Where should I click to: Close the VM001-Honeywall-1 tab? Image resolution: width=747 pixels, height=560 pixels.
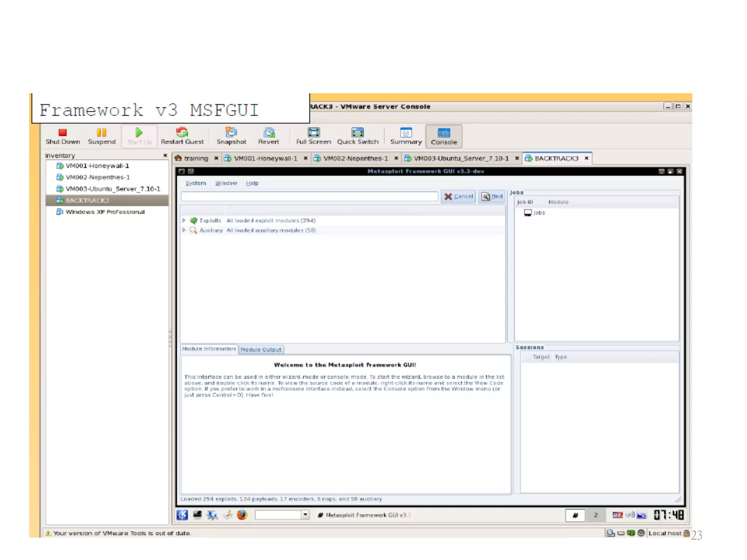(306, 158)
